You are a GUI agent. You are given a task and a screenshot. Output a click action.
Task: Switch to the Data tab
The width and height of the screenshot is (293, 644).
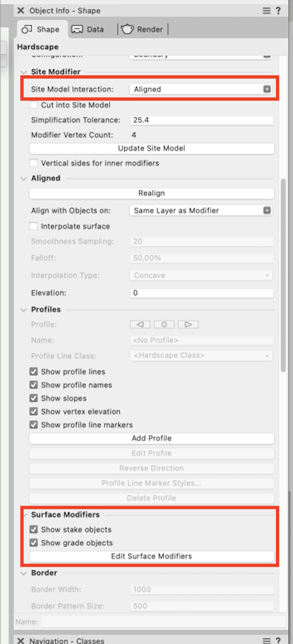87,29
